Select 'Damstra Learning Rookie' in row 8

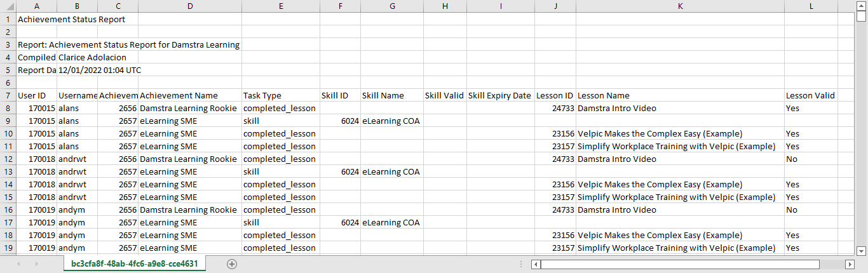pos(190,108)
